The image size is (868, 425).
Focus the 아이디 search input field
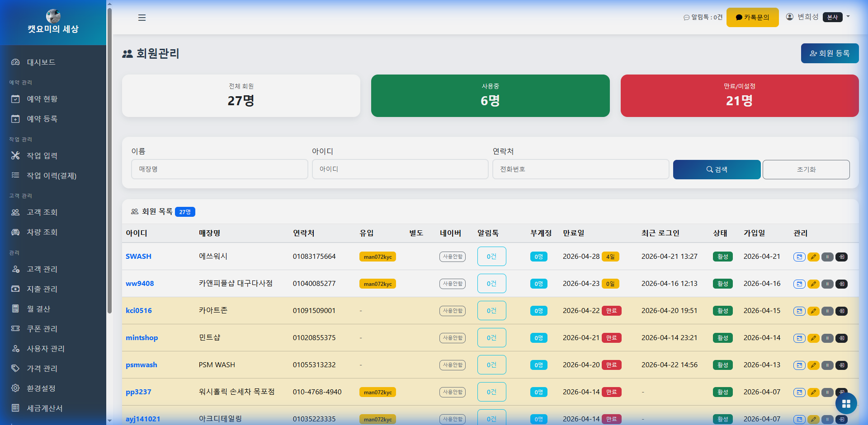coord(400,169)
